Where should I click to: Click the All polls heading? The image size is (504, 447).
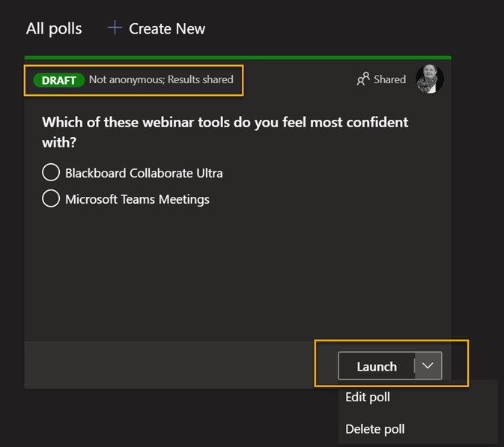tap(54, 28)
